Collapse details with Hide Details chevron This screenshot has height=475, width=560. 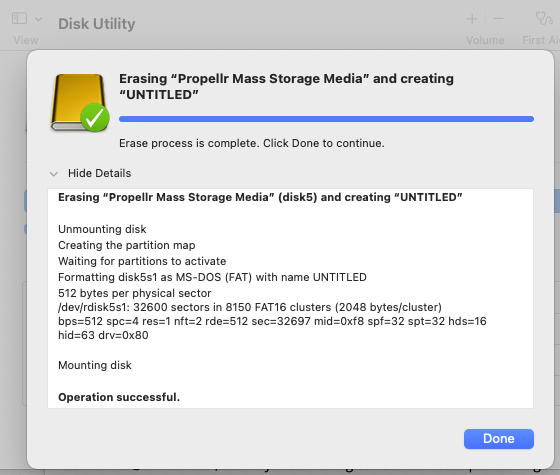[x=54, y=174]
